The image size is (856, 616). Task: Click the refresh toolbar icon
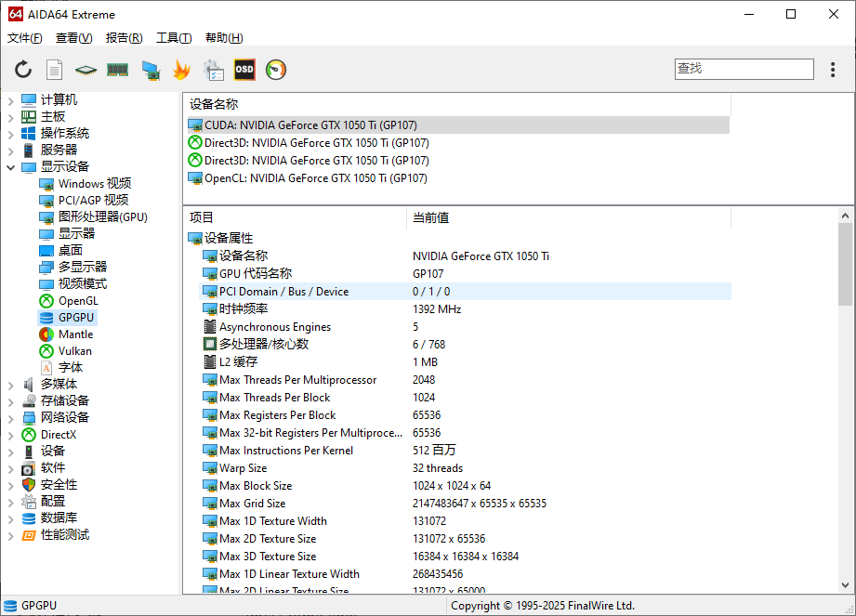click(x=23, y=70)
